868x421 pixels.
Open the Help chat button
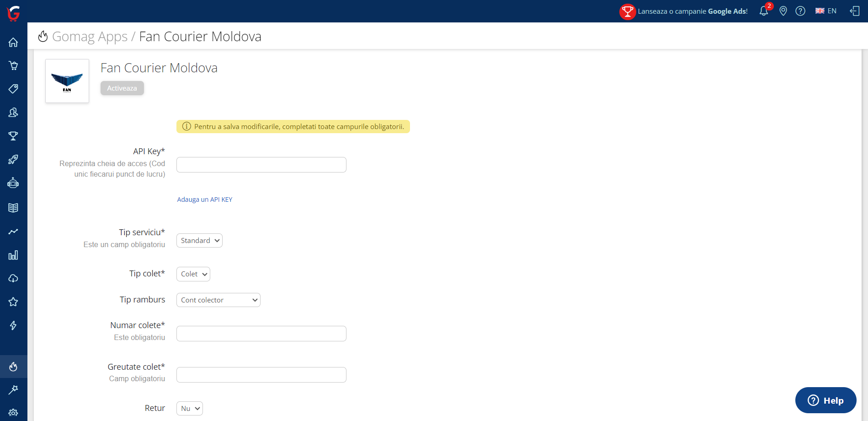tap(825, 400)
